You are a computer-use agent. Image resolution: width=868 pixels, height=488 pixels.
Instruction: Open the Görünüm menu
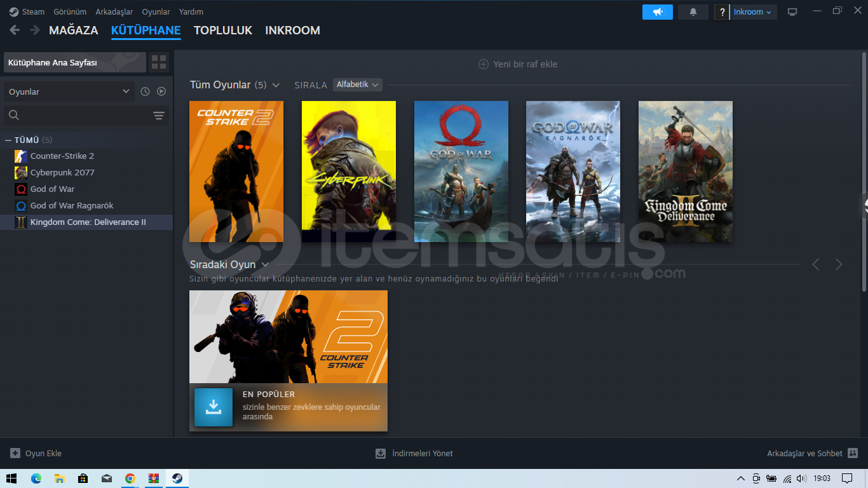[x=70, y=11]
